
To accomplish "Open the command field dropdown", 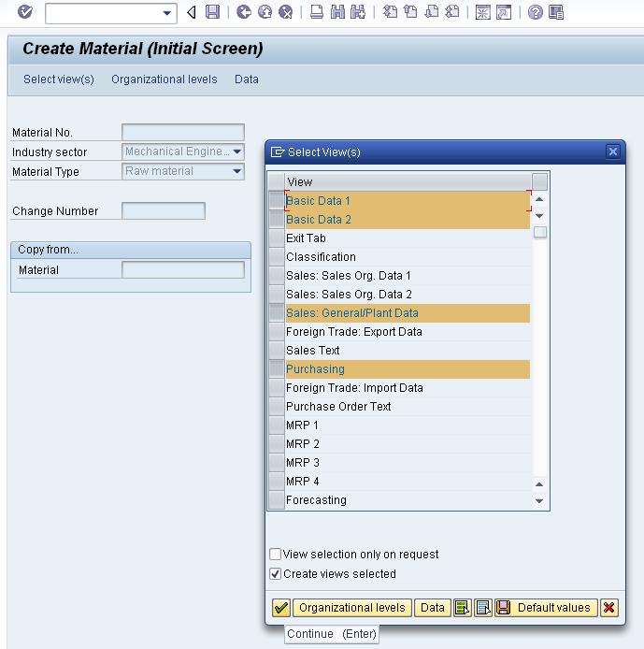I will (166, 13).
